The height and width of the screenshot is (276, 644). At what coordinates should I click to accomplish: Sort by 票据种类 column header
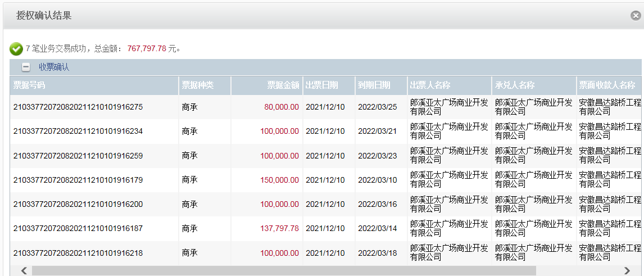[197, 85]
